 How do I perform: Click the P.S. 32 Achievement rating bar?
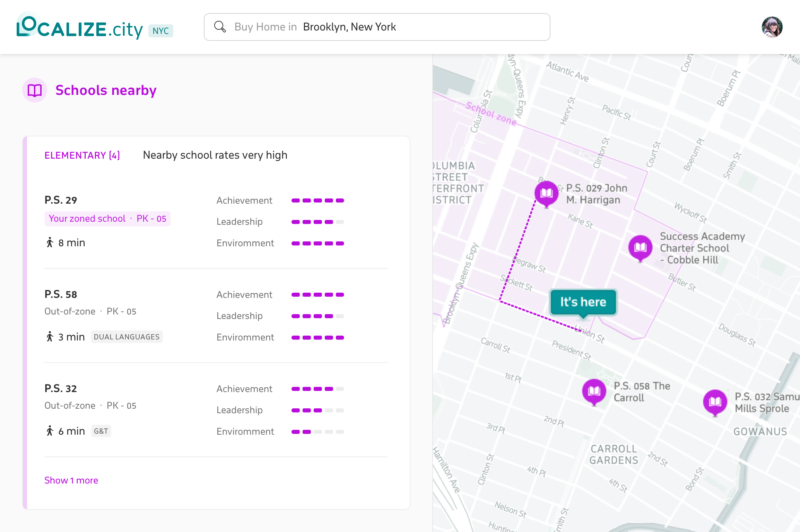318,389
